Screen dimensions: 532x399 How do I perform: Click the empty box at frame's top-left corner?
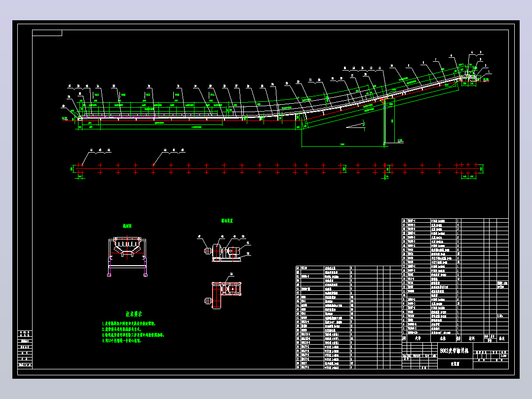tap(47, 33)
